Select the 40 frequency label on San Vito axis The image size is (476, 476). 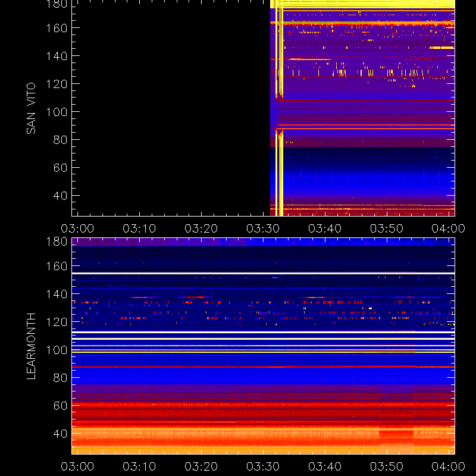click(60, 196)
